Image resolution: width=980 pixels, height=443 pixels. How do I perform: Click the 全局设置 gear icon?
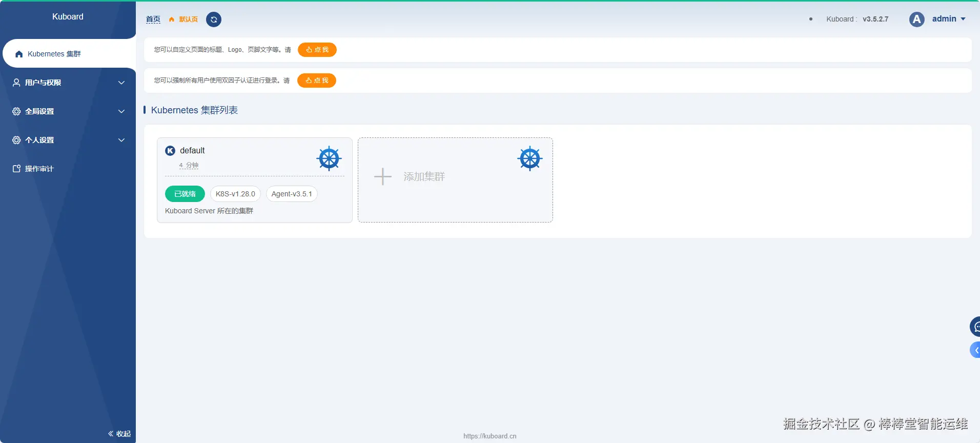coord(16,111)
